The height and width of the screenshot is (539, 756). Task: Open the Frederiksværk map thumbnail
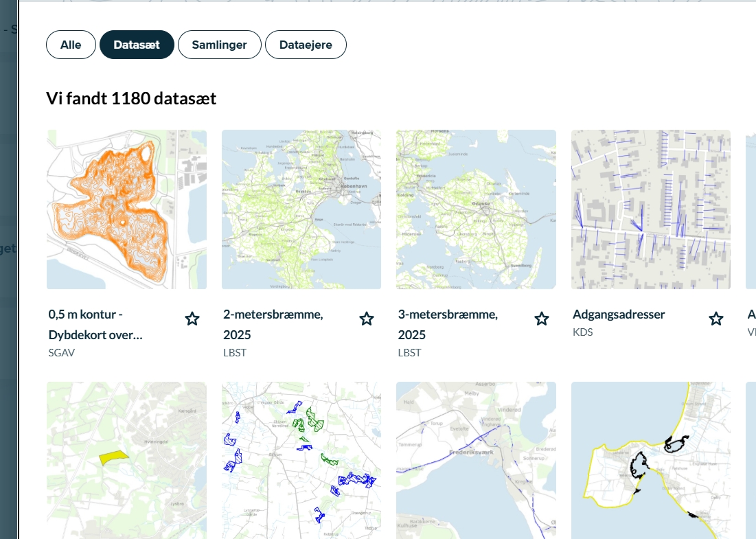(x=476, y=460)
